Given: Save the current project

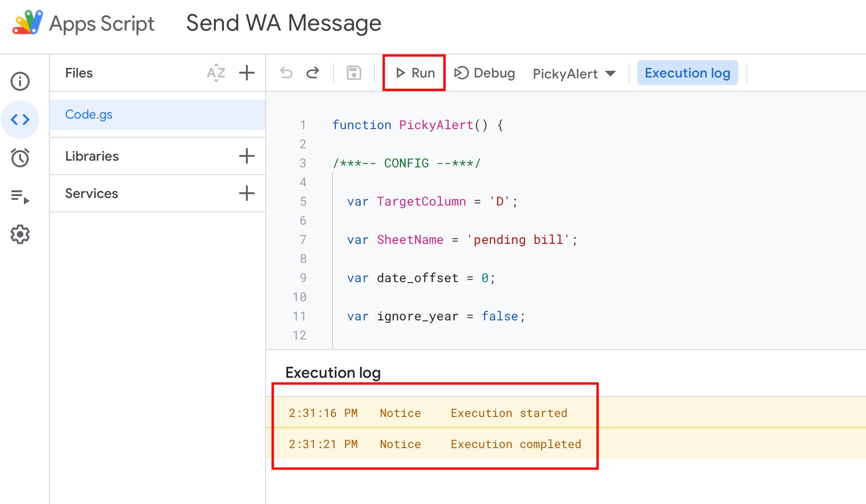Looking at the screenshot, I should [354, 73].
